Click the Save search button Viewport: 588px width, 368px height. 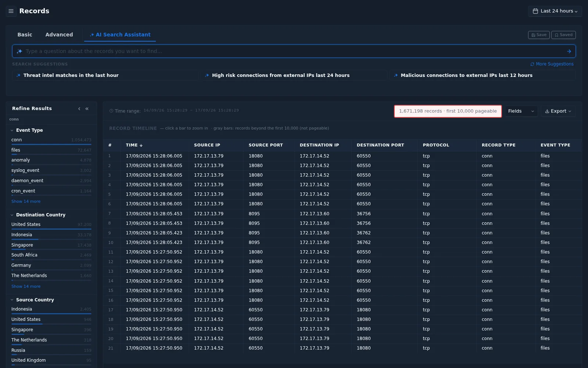(x=539, y=35)
